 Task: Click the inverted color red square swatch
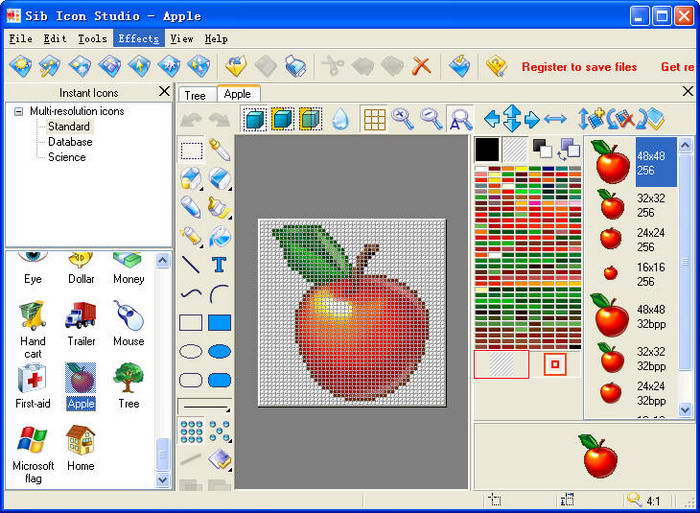tap(555, 364)
